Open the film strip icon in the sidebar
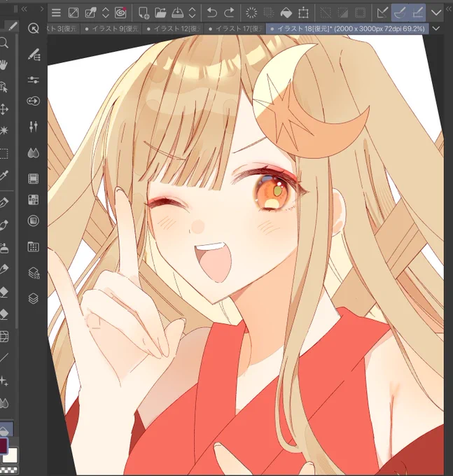Image resolution: width=453 pixels, height=476 pixels. click(33, 178)
